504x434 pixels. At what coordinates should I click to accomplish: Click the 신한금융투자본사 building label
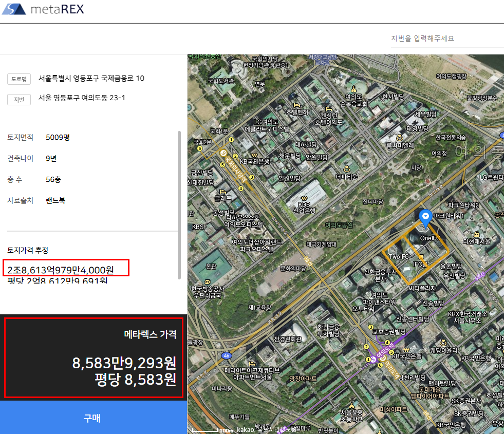click(380, 275)
